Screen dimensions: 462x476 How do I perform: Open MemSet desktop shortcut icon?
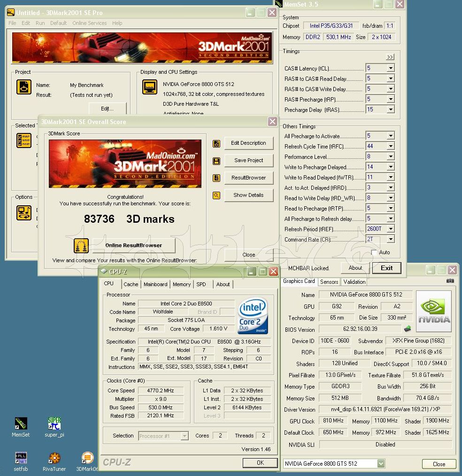(21, 423)
